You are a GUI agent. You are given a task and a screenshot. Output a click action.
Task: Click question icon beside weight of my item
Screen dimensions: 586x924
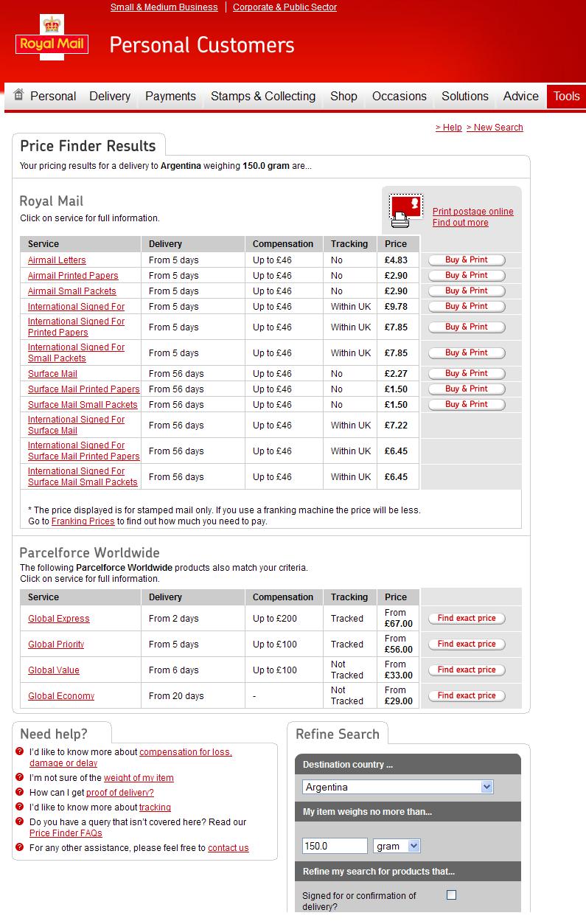(19, 777)
